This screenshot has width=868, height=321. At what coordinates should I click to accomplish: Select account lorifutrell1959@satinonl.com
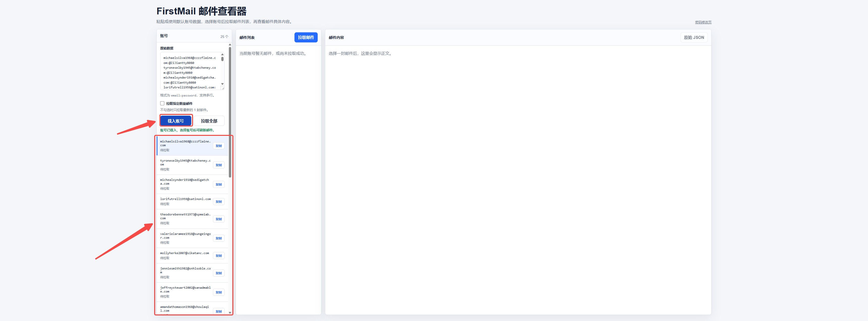pyautogui.click(x=193, y=202)
